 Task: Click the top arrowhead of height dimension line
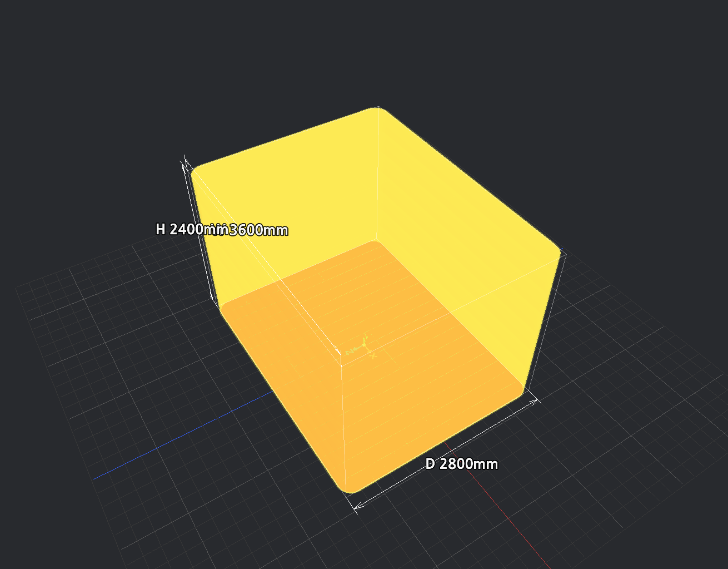tap(185, 166)
